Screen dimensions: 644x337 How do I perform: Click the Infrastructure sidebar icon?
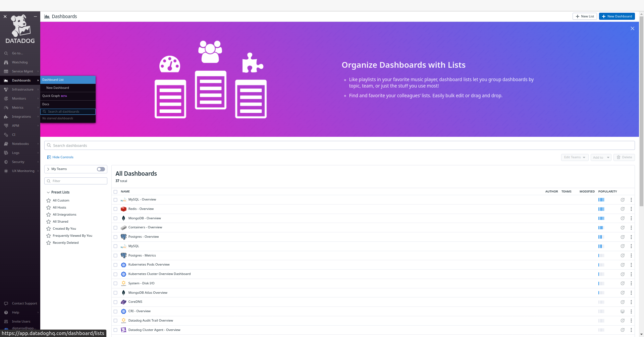tap(6, 90)
